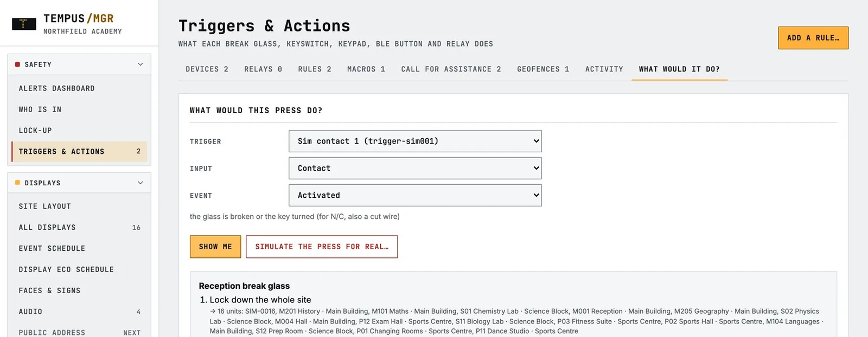The width and height of the screenshot is (868, 337).
Task: Click the event hint about broken glass
Action: click(295, 217)
